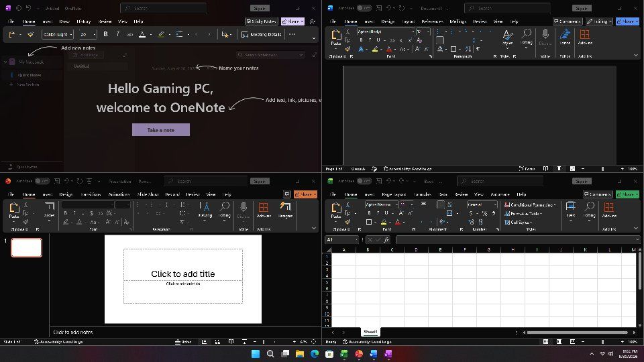The height and width of the screenshot is (362, 644).
Task: Open Excel's Automate tab
Action: click(x=500, y=194)
